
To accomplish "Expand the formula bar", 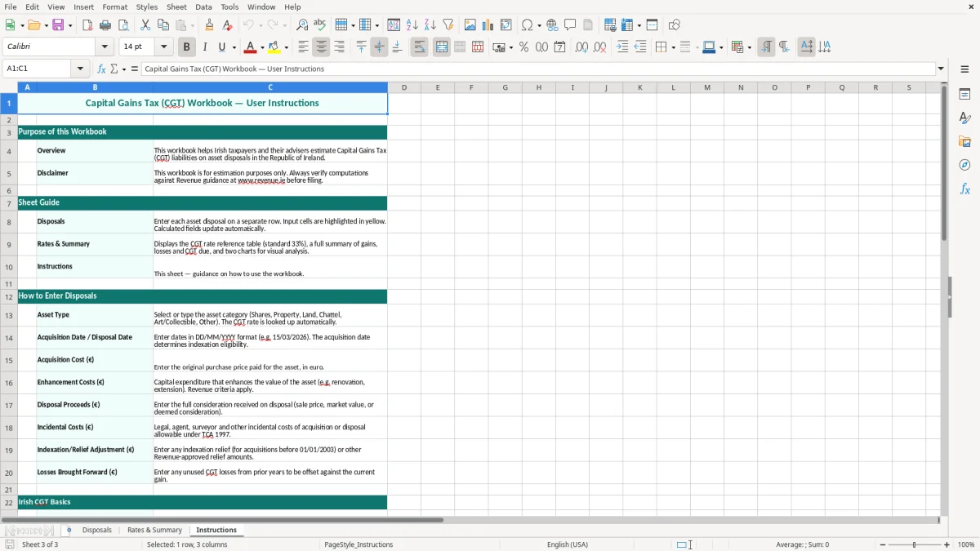I will point(941,69).
